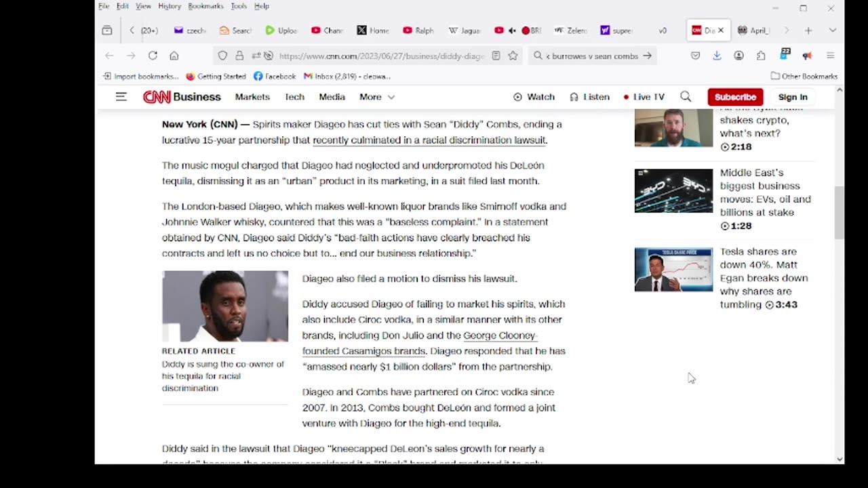Open Live TV link
Viewport: 868px width, 488px height.
coord(644,97)
